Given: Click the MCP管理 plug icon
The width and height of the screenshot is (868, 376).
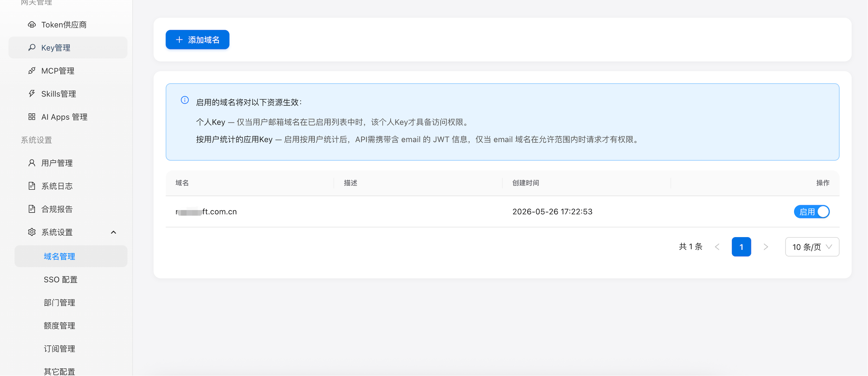Looking at the screenshot, I should click(x=32, y=71).
